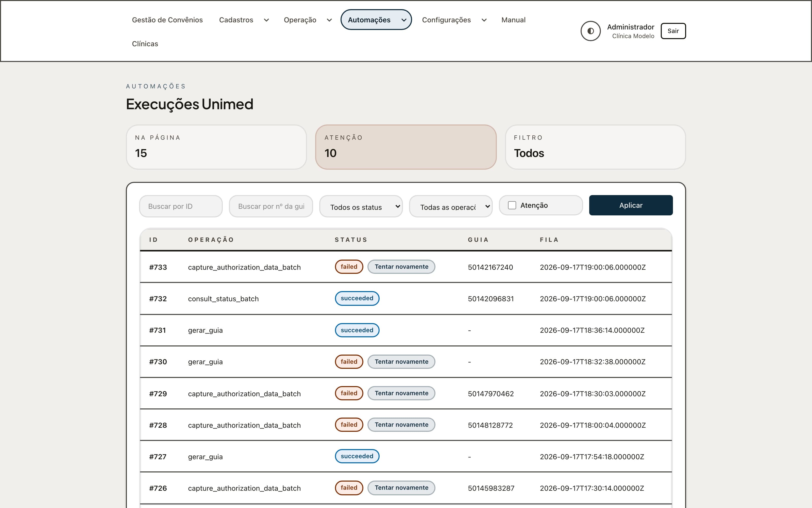
Task: Click the failed badge on row #733
Action: [x=349, y=267]
